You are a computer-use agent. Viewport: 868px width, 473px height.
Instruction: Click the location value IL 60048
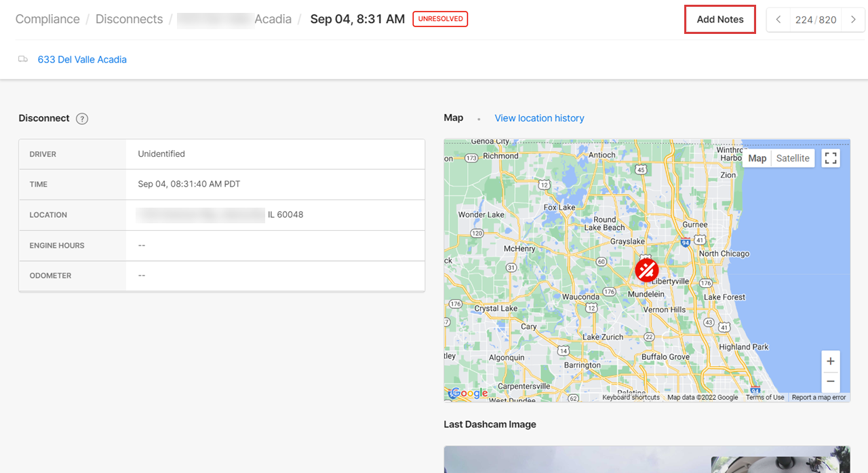(x=285, y=215)
